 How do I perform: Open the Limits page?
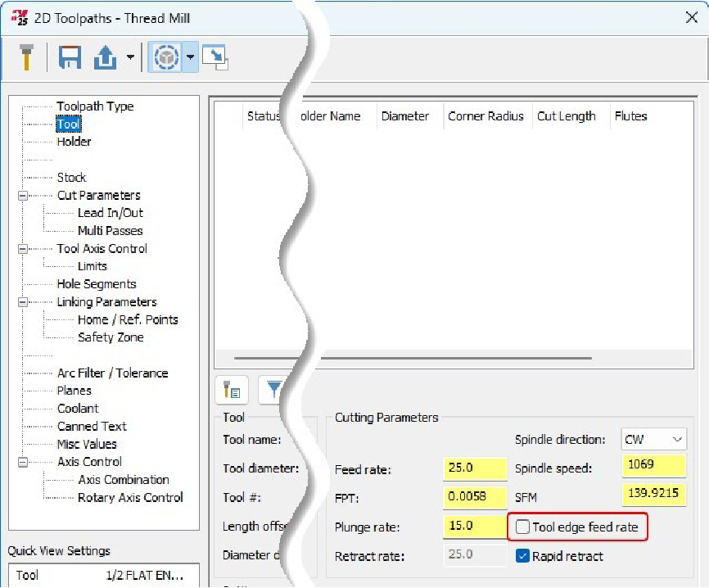(93, 266)
